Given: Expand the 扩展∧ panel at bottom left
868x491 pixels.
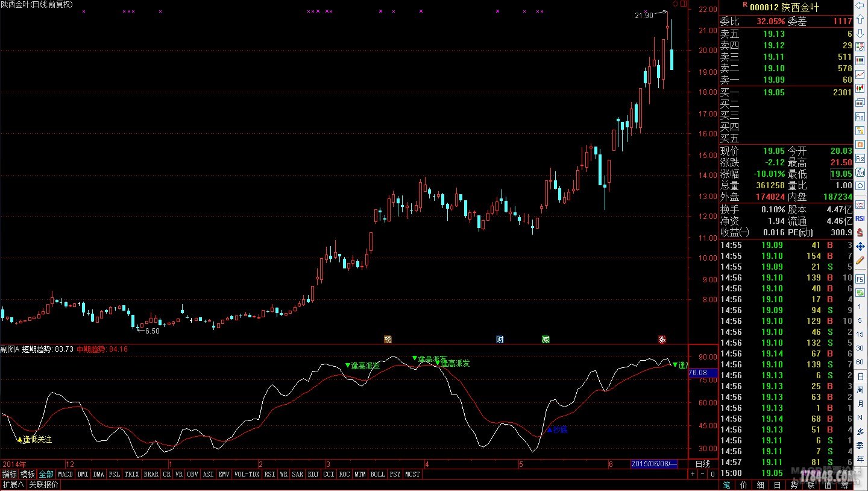Looking at the screenshot, I should [13, 484].
